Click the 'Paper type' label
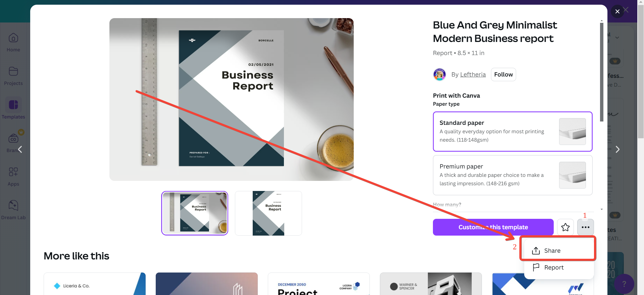The width and height of the screenshot is (644, 295). tap(446, 104)
